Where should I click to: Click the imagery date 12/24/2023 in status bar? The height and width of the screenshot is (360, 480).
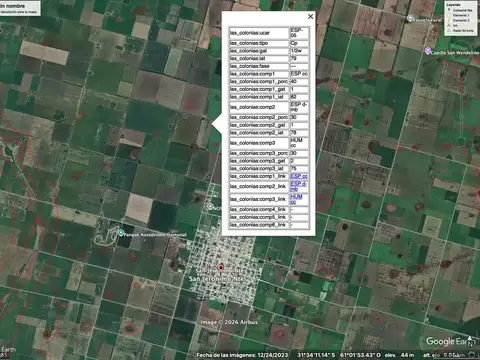coord(274,355)
